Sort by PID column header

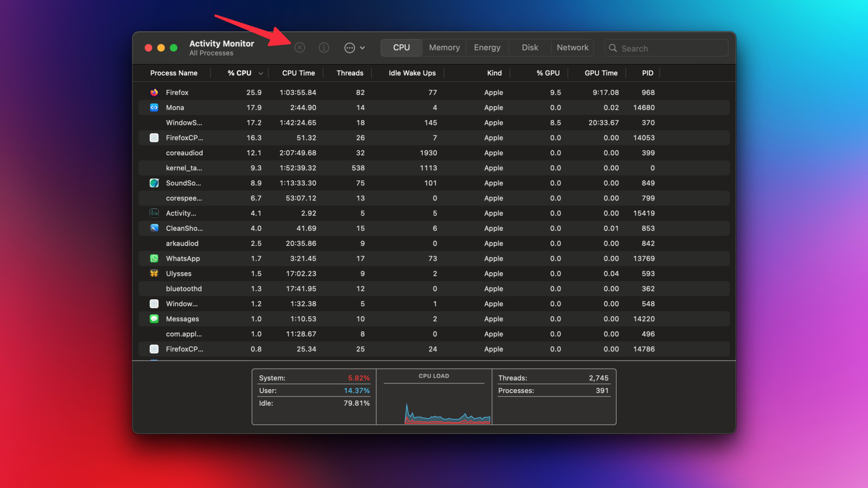[x=648, y=73]
